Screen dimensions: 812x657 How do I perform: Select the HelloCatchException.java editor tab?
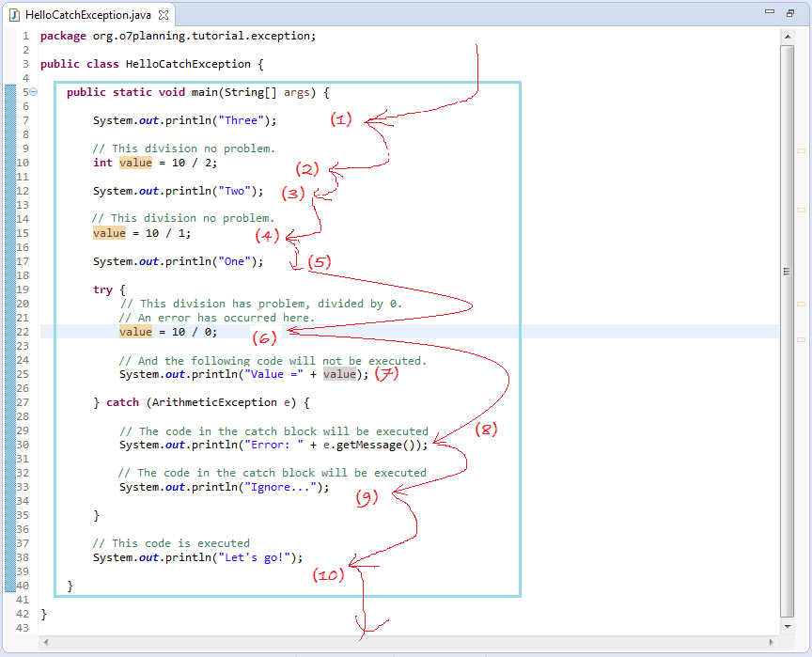click(x=88, y=15)
